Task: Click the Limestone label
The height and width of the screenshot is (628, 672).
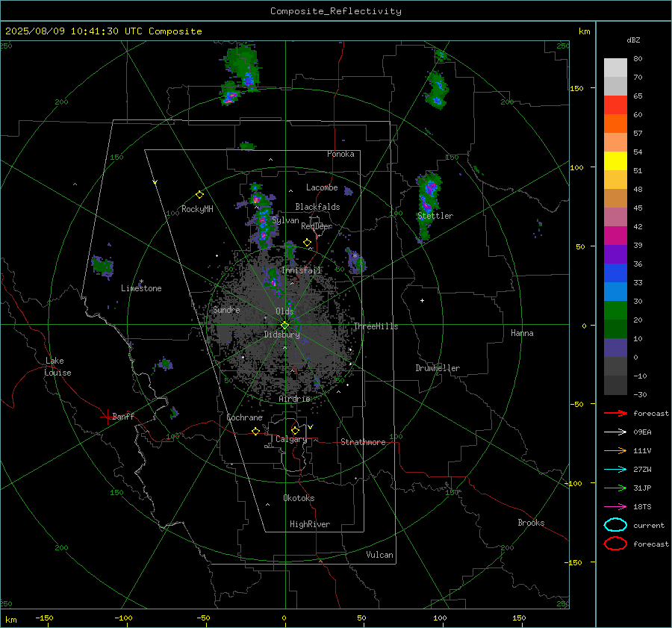Action: 141,288
